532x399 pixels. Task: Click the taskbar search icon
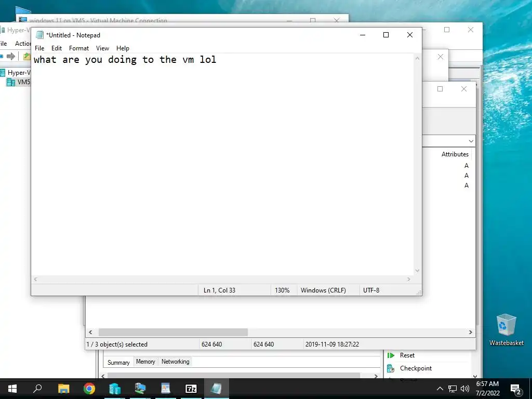pyautogui.click(x=37, y=389)
